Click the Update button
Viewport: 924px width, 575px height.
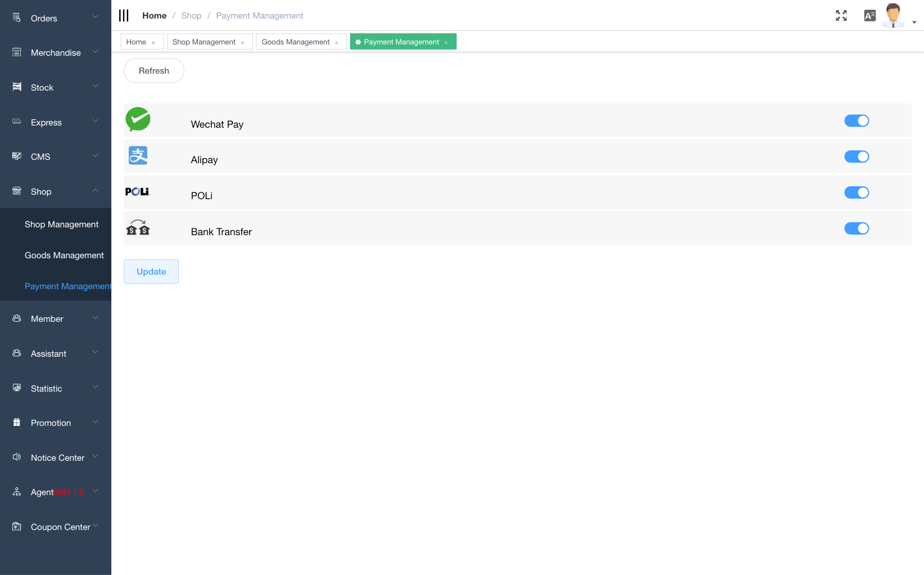151,272
